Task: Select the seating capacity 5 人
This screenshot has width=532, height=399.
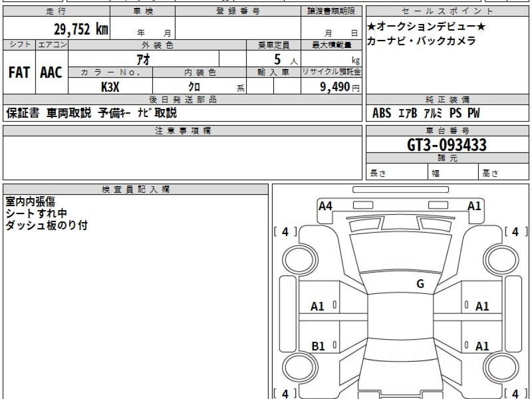Action: [286, 59]
